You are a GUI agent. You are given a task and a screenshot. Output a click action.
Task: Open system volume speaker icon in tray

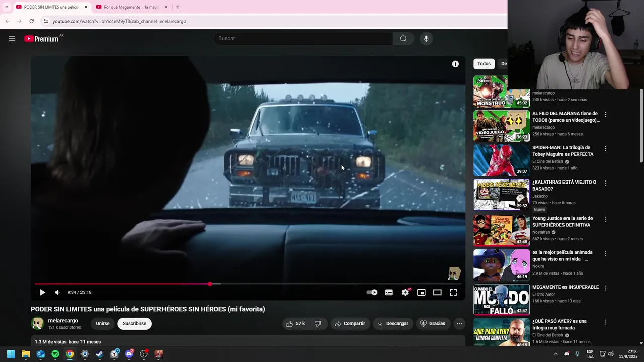pyautogui.click(x=611, y=354)
